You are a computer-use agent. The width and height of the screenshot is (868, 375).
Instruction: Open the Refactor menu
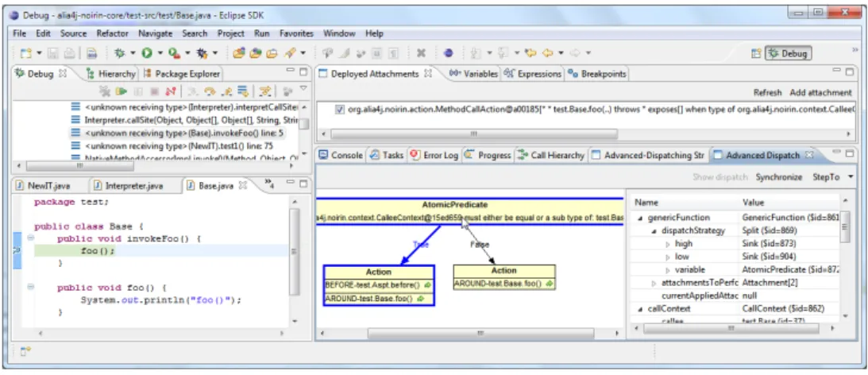pyautogui.click(x=113, y=34)
